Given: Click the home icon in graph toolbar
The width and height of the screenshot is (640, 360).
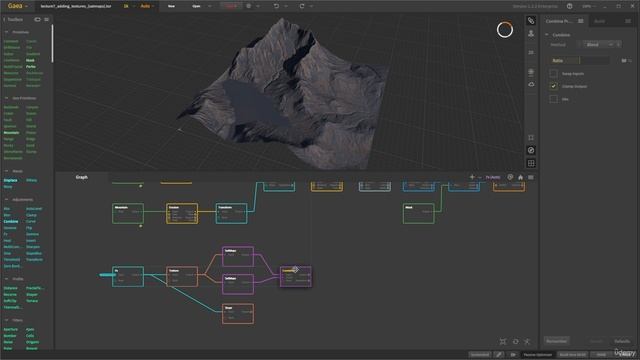Looking at the screenshot, I should tap(520, 177).
